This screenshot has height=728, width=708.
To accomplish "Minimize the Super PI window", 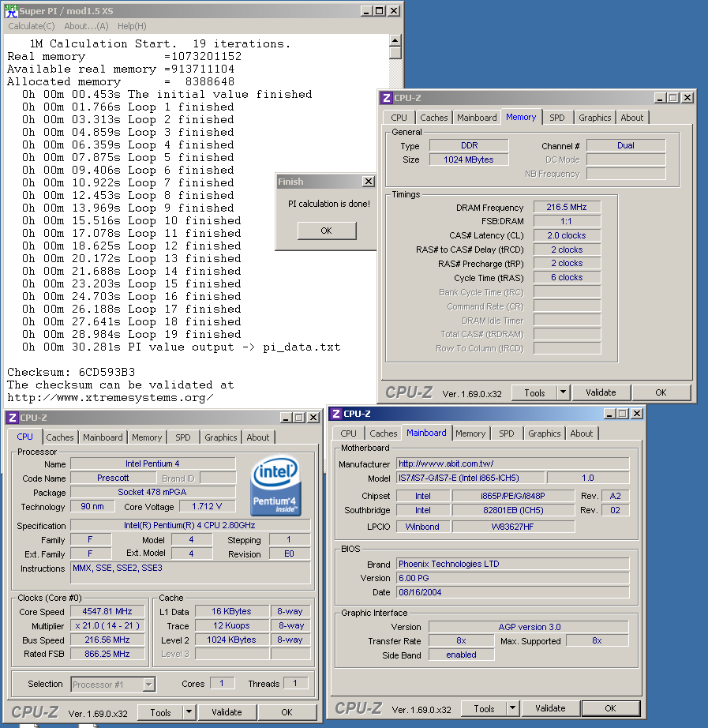I will [366, 11].
